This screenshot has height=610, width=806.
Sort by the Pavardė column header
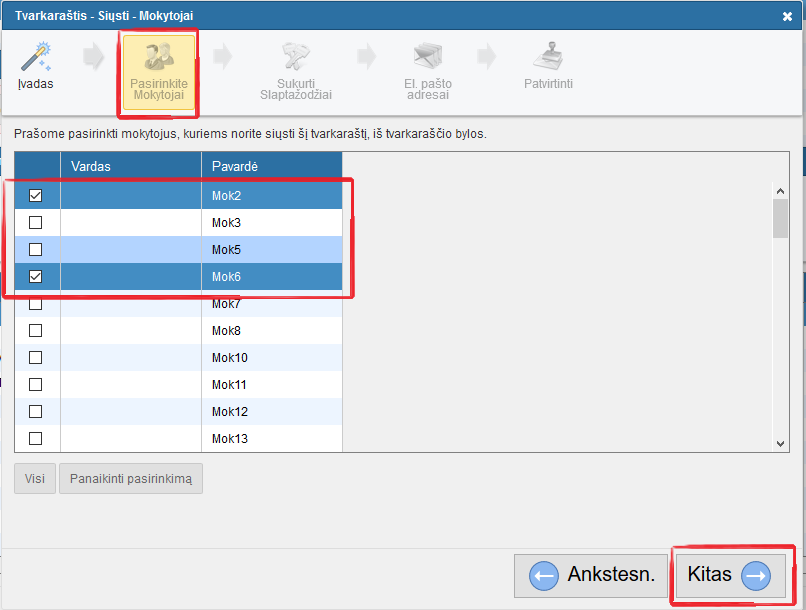(x=271, y=166)
